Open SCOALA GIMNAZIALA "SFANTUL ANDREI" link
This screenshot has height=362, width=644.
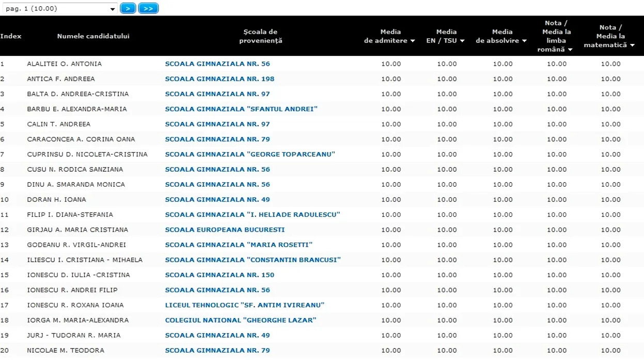pos(241,109)
